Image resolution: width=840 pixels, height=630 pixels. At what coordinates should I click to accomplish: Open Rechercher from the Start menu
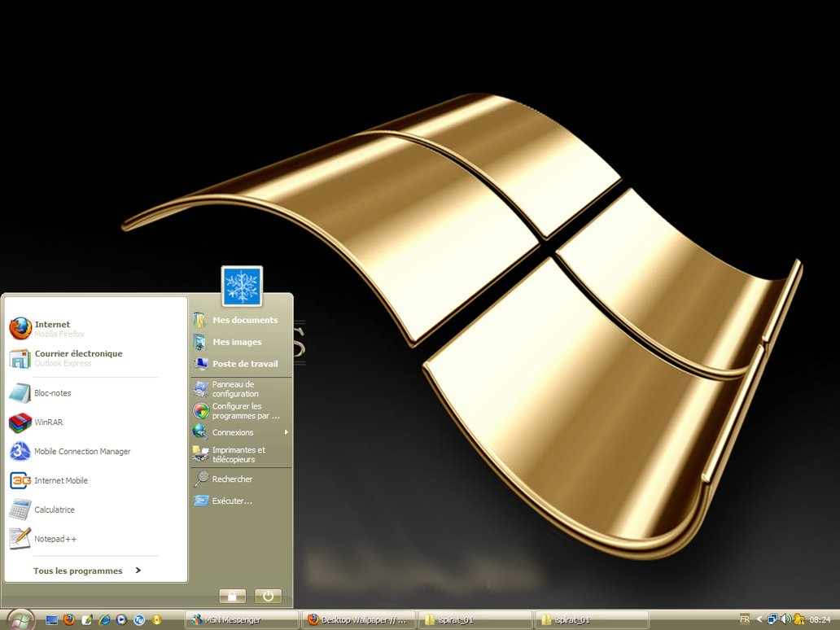241,479
